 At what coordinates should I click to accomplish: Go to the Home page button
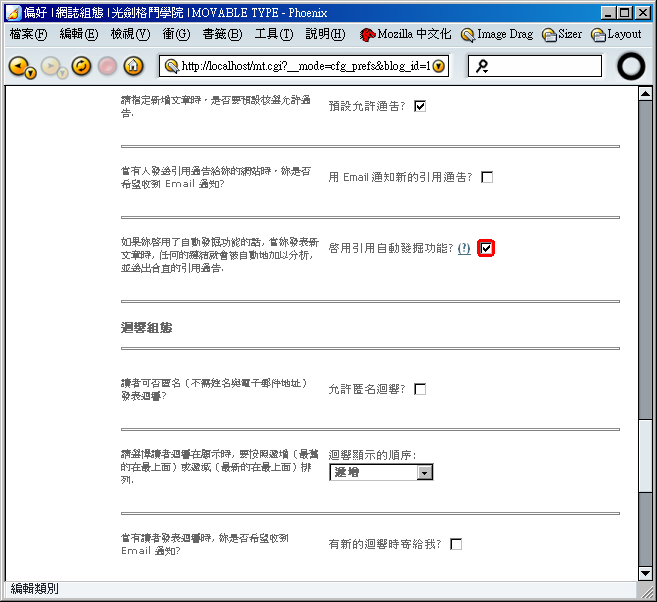133,66
